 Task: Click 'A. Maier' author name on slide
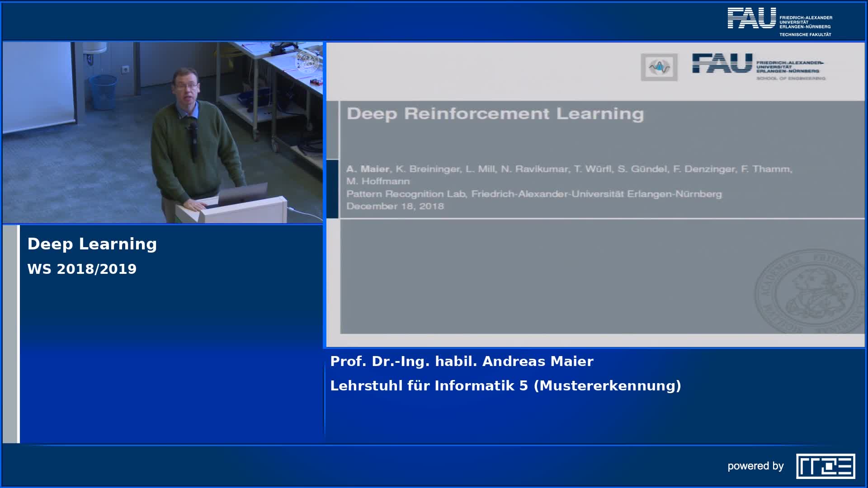368,169
